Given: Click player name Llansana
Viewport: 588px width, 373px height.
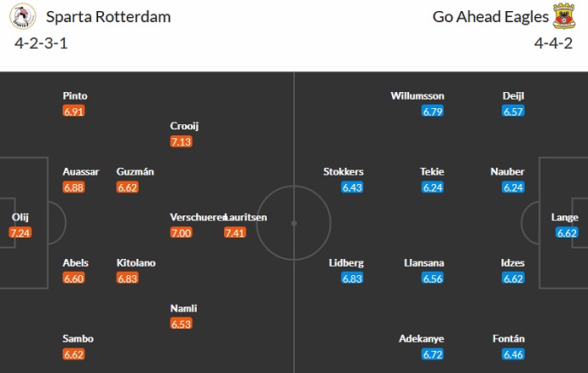Looking at the screenshot, I should coord(423,263).
